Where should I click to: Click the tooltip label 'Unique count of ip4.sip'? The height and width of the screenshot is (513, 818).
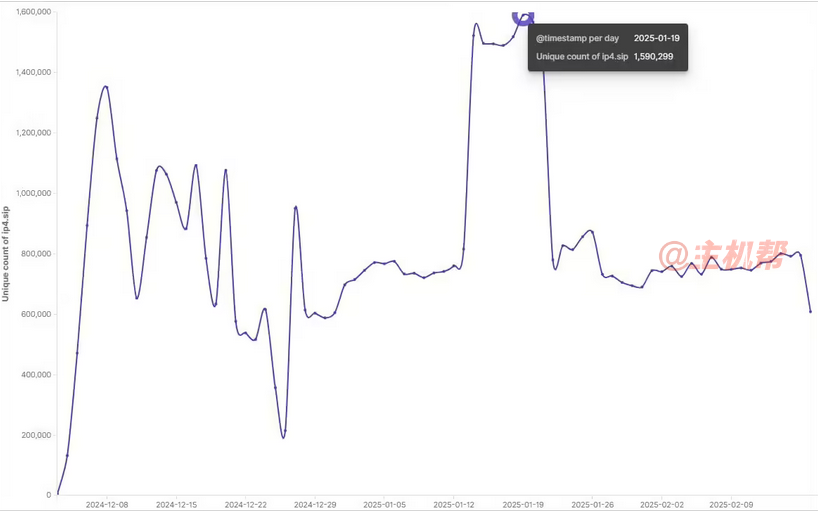click(582, 56)
